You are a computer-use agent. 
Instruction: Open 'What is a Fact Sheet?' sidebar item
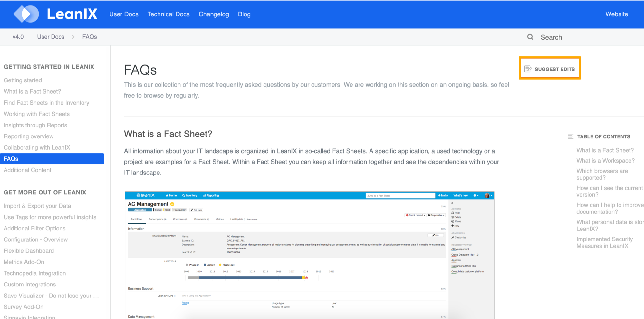pyautogui.click(x=32, y=91)
